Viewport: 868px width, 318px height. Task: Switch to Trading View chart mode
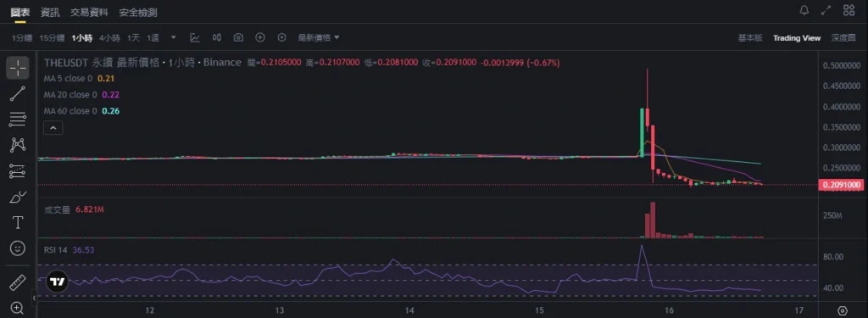797,37
